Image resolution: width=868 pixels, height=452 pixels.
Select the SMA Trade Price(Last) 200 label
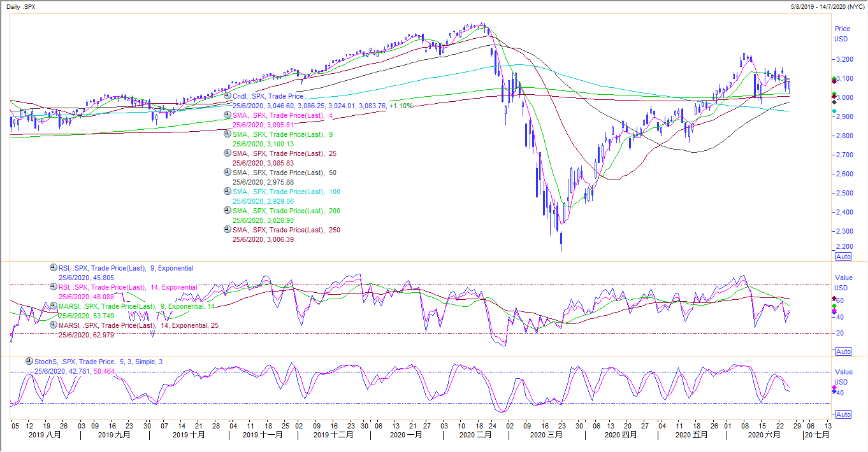coord(286,211)
